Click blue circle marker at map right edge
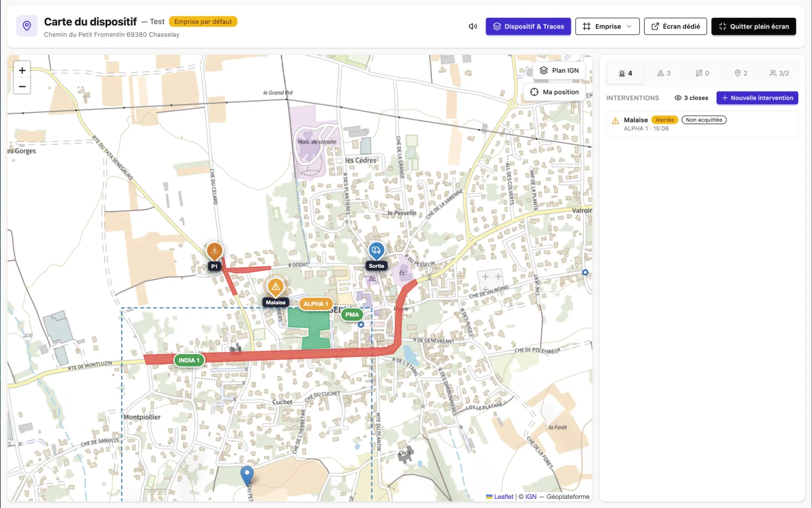Screen dimensions: 812x508 point(585,273)
